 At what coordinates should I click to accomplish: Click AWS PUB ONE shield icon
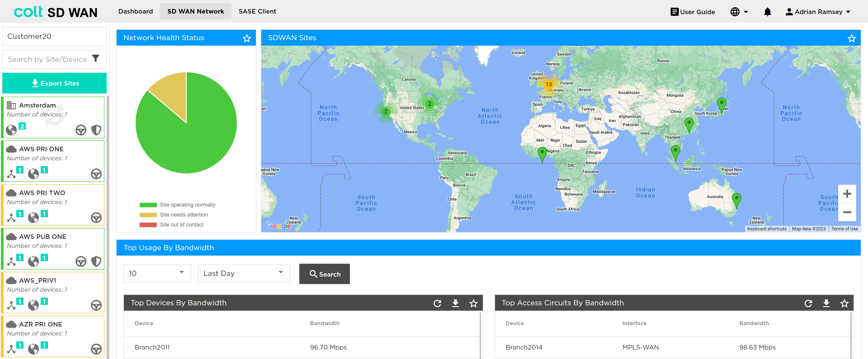point(96,261)
